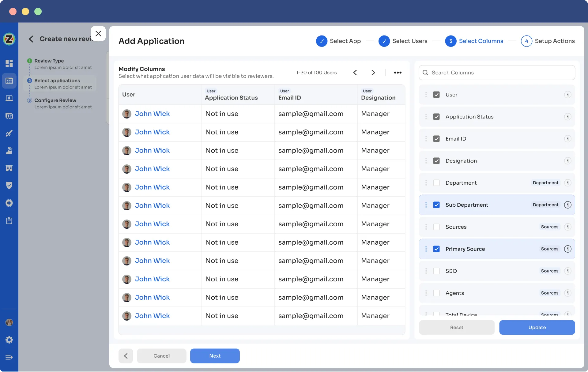Go to previous page of users
The width and height of the screenshot is (588, 372).
[355, 73]
